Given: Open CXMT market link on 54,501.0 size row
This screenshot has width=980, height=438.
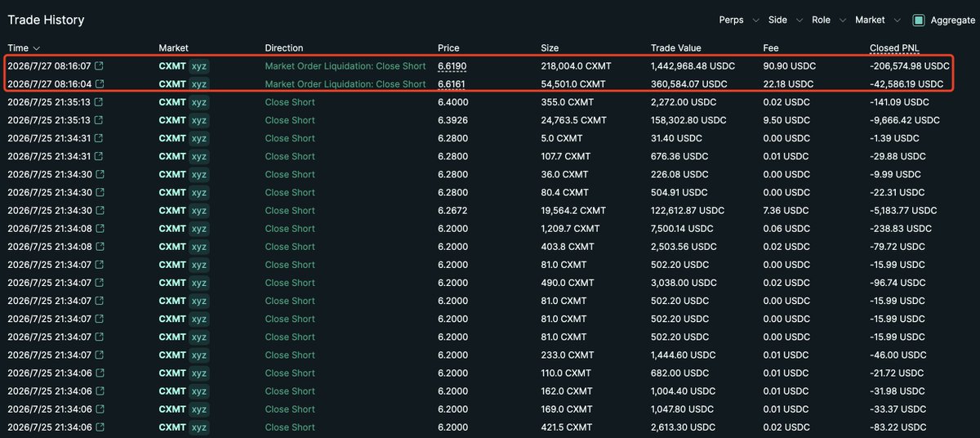Looking at the screenshot, I should tap(172, 84).
